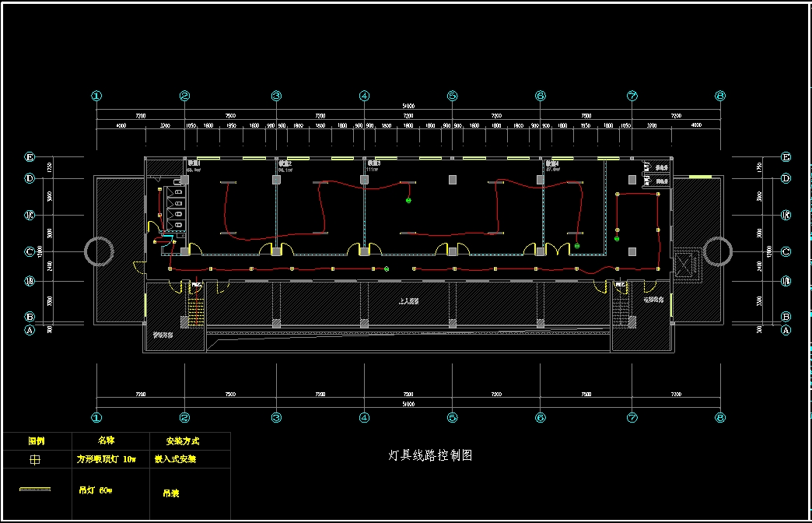Select the square ceiling lamp legend symbol
Screen dimensions: 812x523
[x=35, y=460]
